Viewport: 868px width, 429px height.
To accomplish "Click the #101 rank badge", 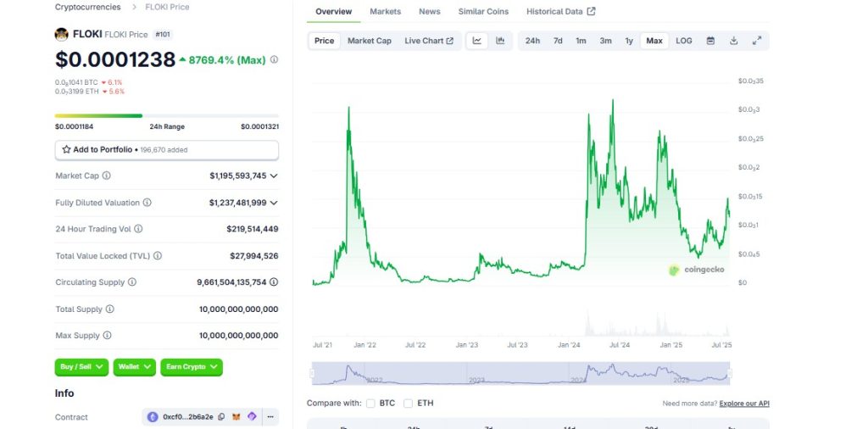I will coord(163,34).
